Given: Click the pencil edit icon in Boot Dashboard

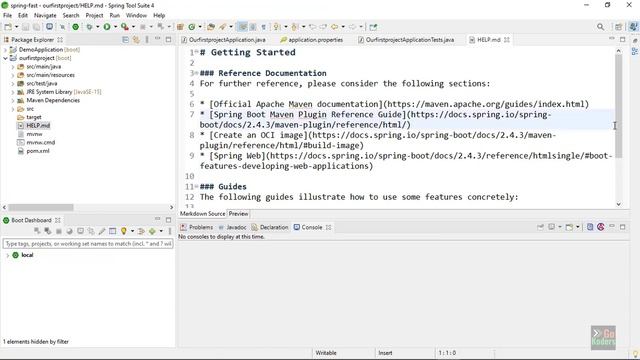Looking at the screenshot, I should (102, 231).
